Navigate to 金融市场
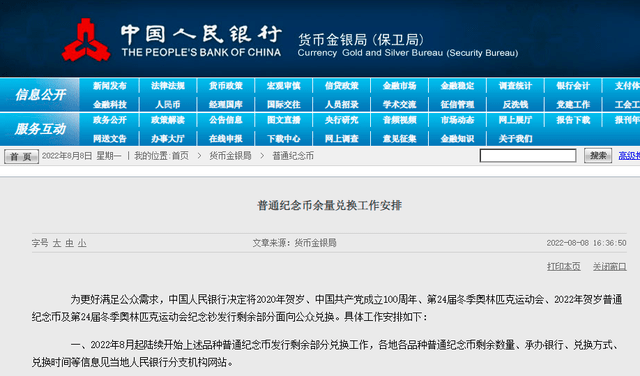 tap(400, 86)
